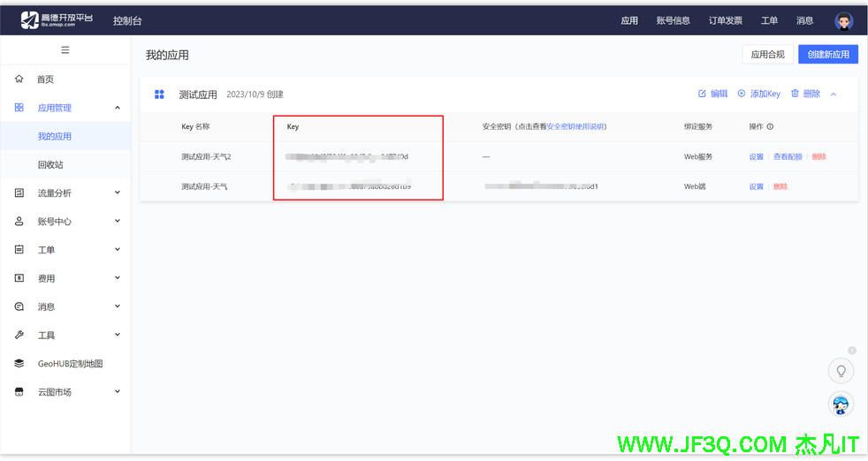Viewport: 868px width, 461px height.
Task: Collapse the 测试应用 panel with chevron
Action: (x=834, y=94)
